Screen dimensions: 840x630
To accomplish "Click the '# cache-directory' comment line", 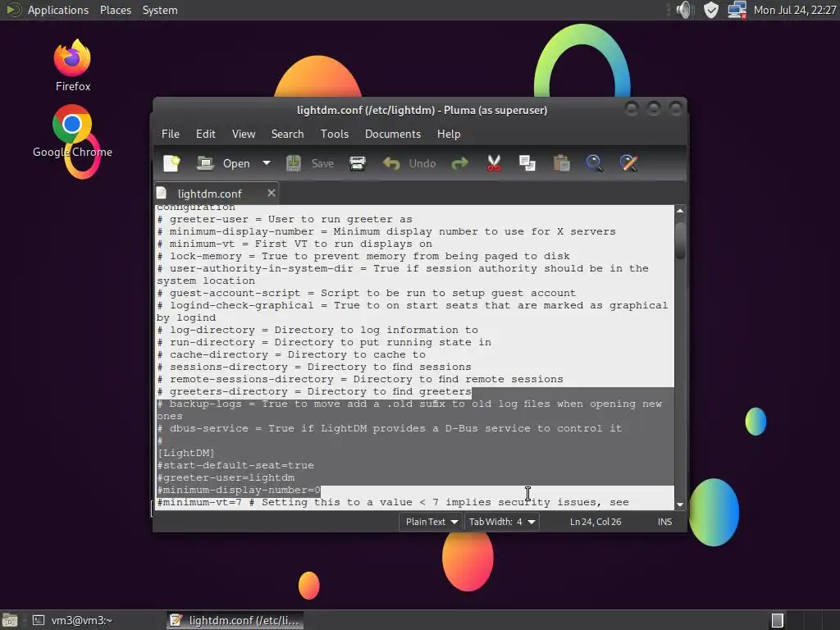I will click(x=291, y=354).
